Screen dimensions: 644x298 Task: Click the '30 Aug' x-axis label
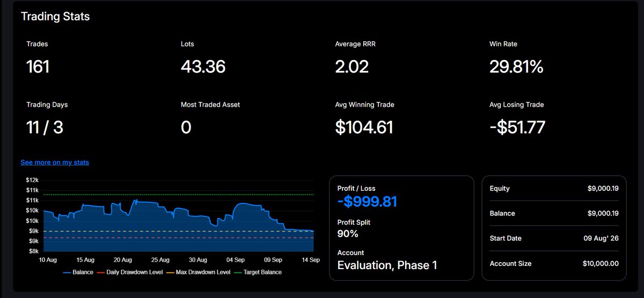click(198, 259)
